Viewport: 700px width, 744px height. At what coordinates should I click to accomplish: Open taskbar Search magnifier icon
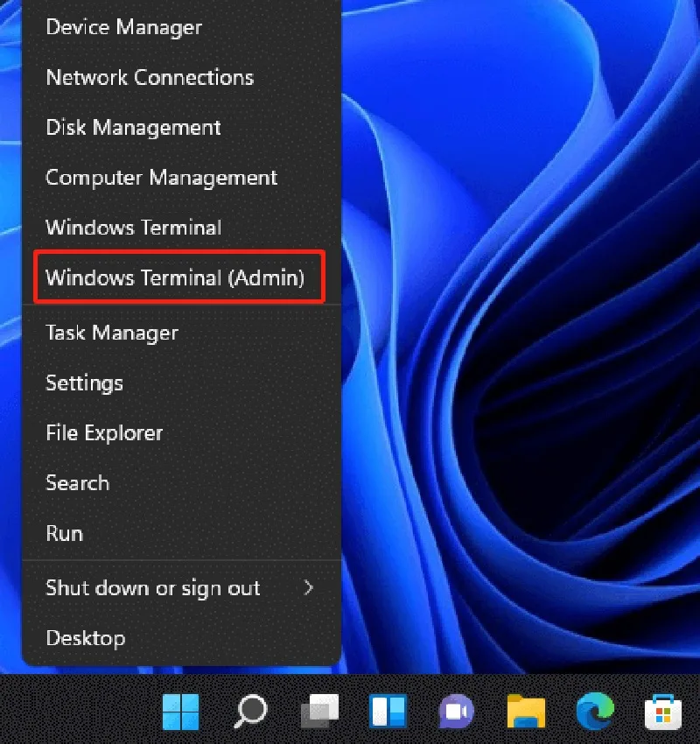250,712
